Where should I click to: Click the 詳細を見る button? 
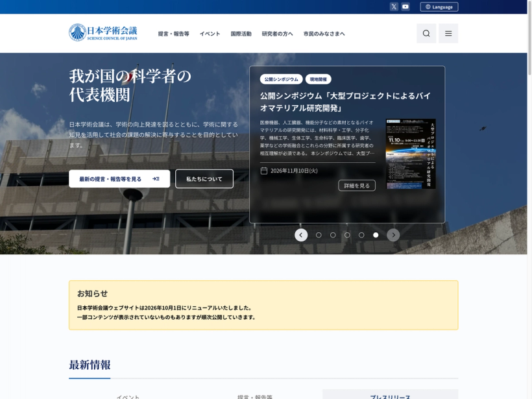click(357, 186)
